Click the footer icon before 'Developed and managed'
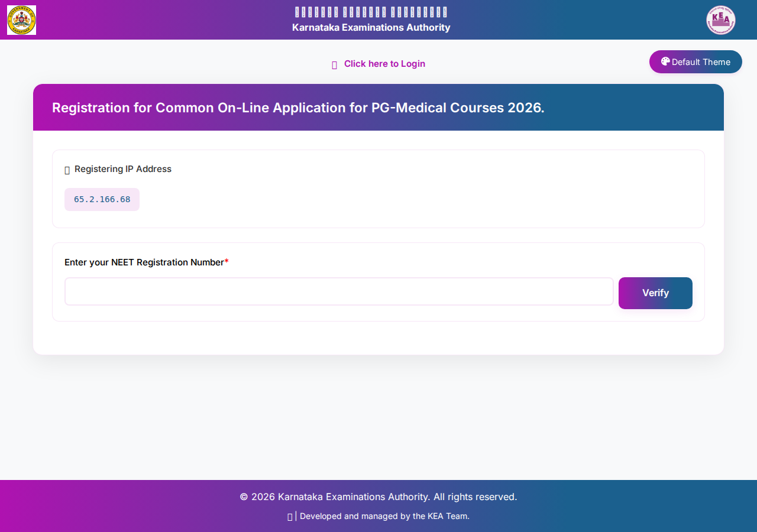Viewport: 757px width, 532px height. coord(290,517)
